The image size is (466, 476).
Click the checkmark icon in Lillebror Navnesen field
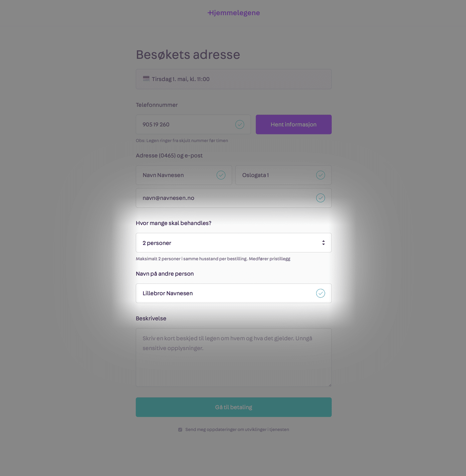coord(321,293)
